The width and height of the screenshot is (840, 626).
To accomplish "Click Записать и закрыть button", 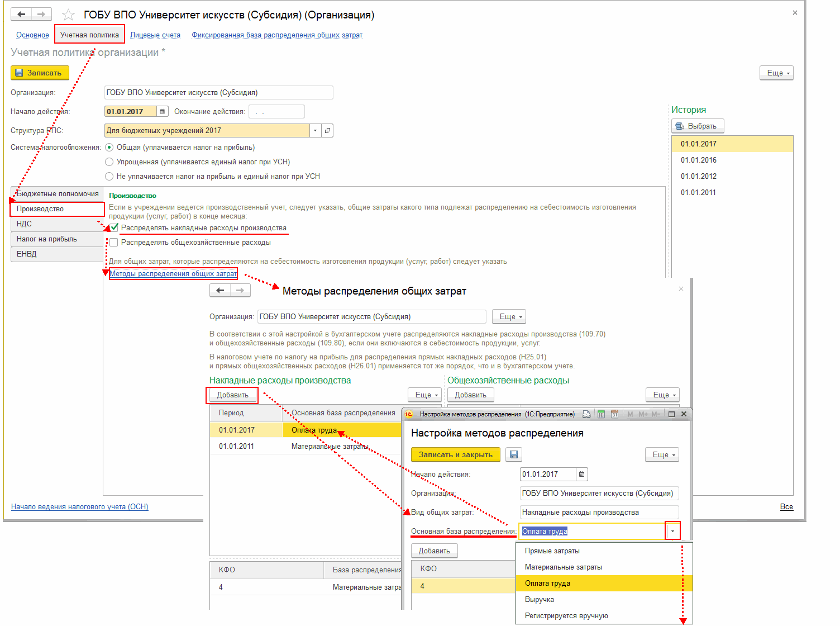I will 456,455.
